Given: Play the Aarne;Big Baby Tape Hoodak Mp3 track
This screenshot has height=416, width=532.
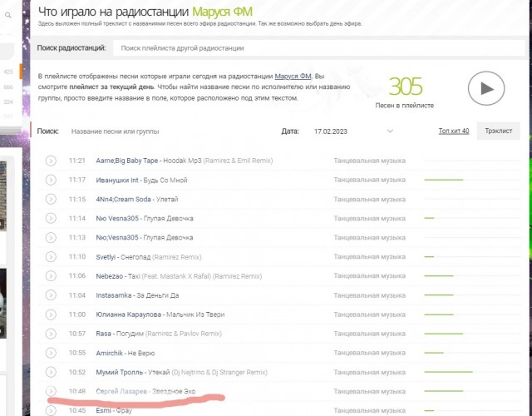Looking at the screenshot, I should coord(51,161).
